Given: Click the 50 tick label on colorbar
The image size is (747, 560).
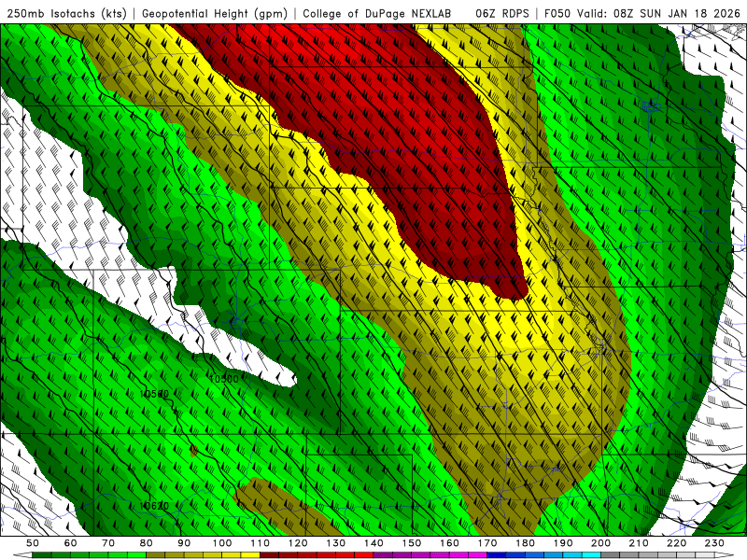Looking at the screenshot, I should [33, 543].
